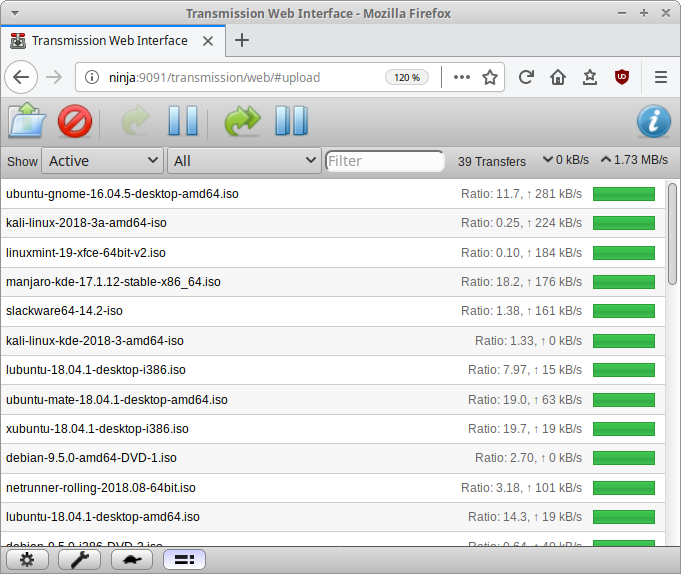Click progress bar of netrunner-rolling torrent

click(x=624, y=488)
